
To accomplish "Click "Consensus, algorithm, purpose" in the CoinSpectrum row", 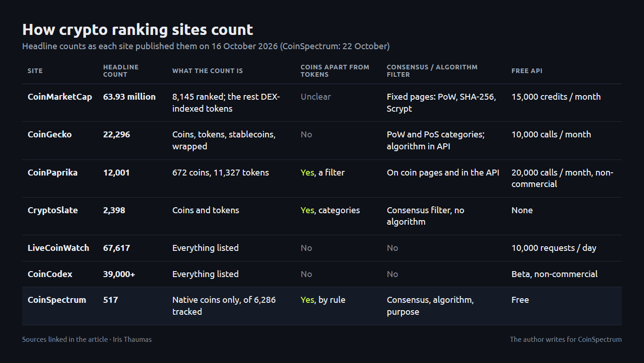I will pos(430,306).
